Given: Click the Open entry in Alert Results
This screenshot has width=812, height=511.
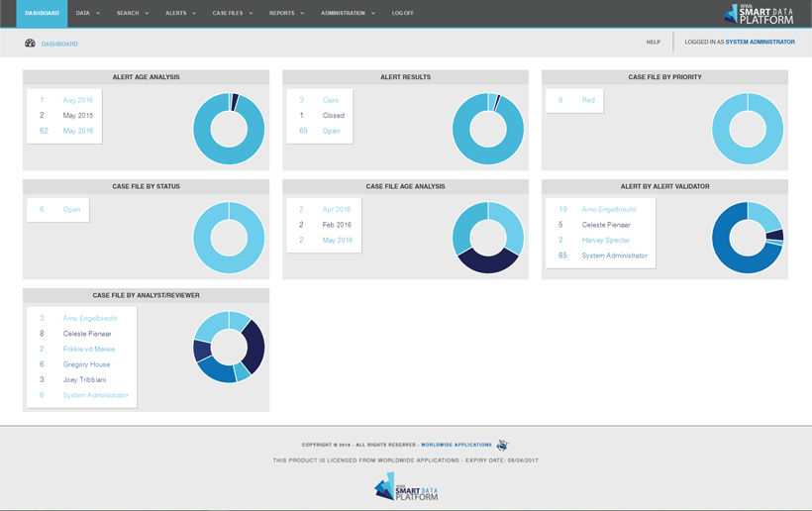Looking at the screenshot, I should point(331,131).
